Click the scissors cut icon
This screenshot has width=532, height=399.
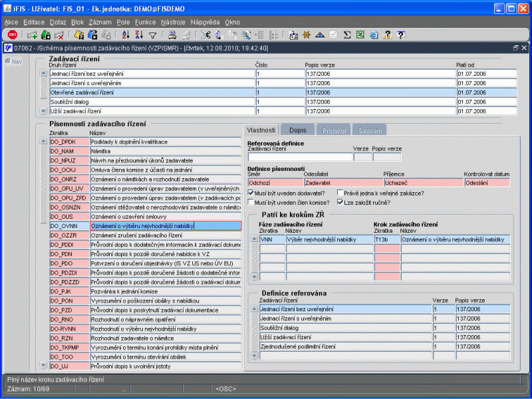(206, 35)
